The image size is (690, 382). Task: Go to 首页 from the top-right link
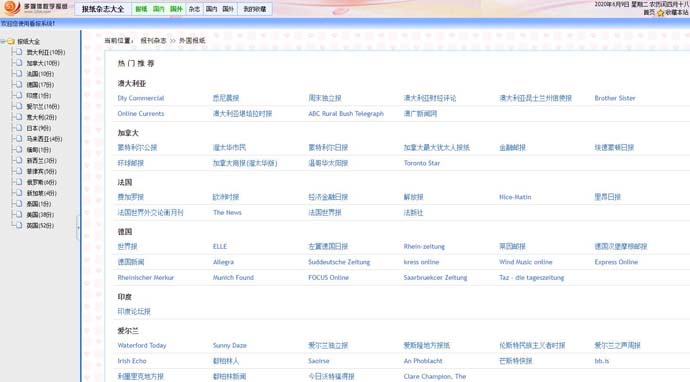tap(649, 12)
